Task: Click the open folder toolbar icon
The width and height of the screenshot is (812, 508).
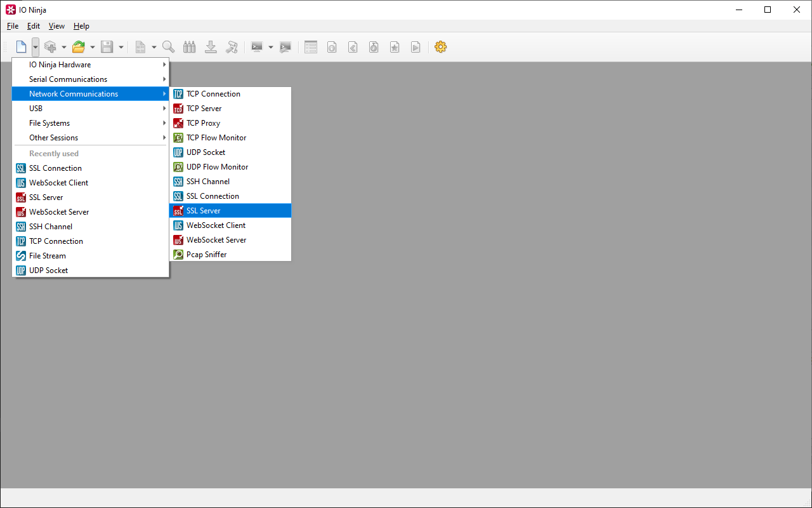Action: (79, 47)
